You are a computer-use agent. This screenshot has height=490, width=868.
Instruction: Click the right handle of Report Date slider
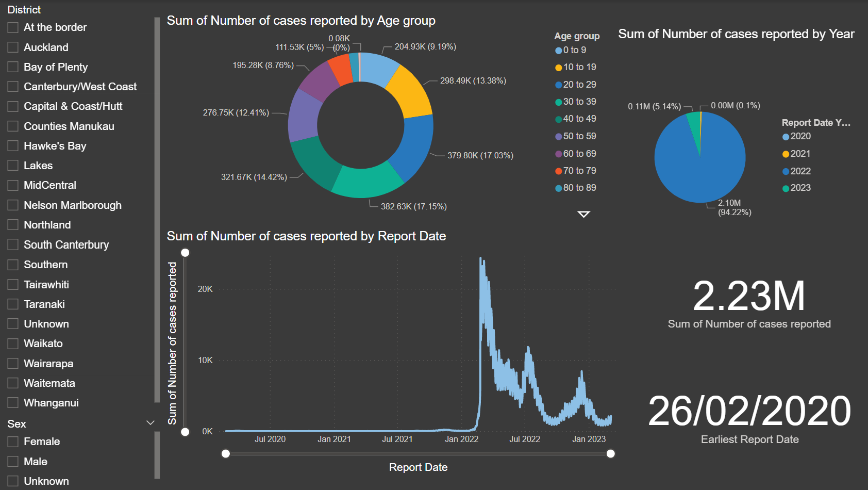(x=611, y=454)
